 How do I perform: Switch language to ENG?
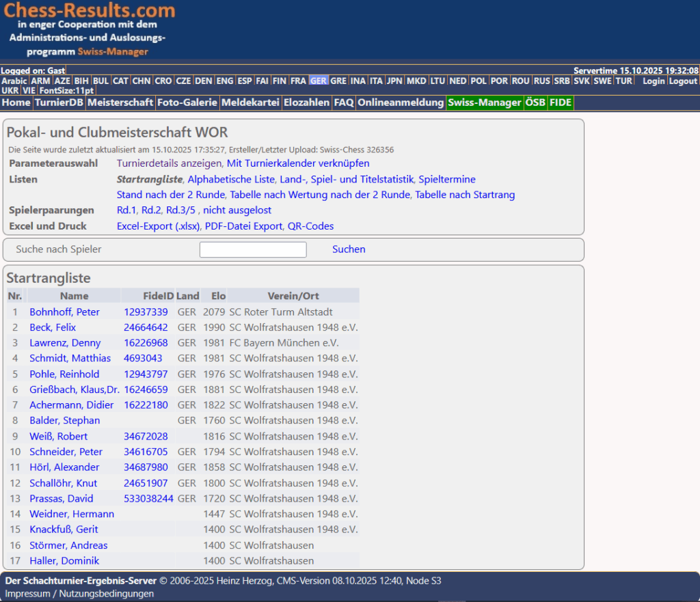click(x=225, y=81)
